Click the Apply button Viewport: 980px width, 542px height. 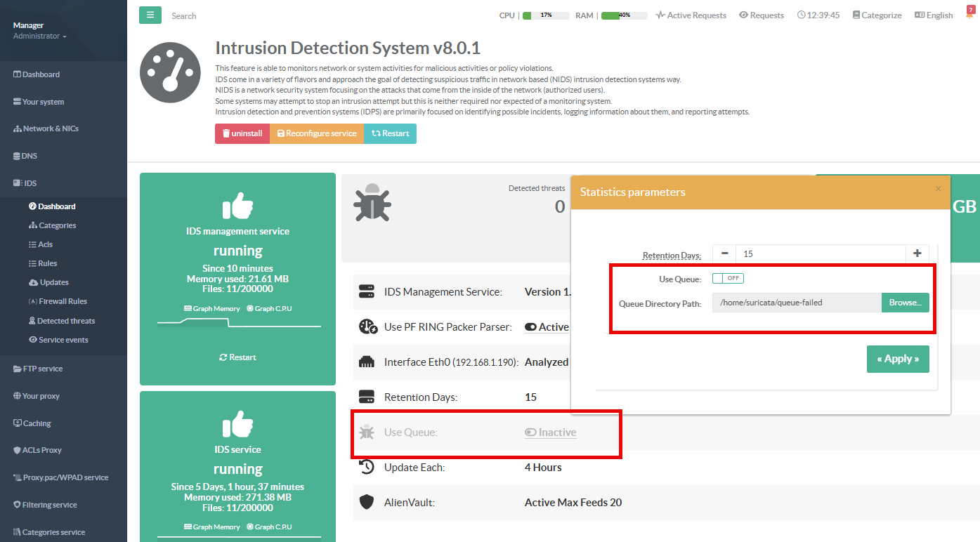[x=897, y=359]
